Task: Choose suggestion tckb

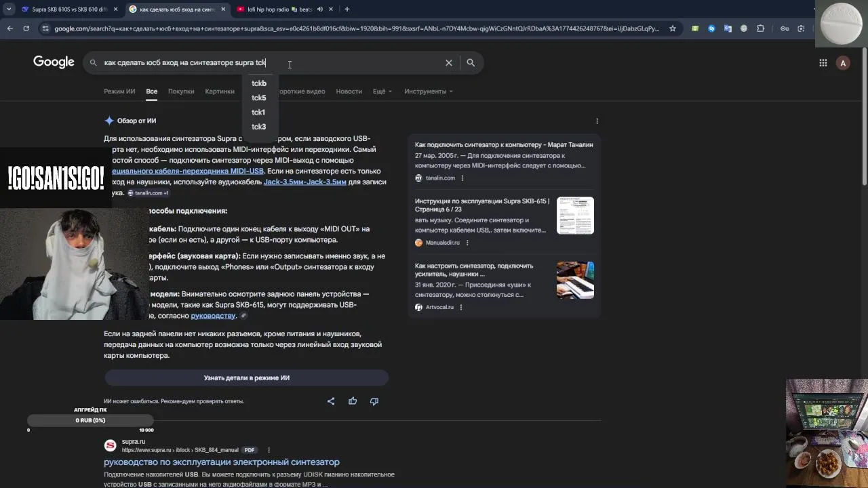Action: pyautogui.click(x=258, y=83)
